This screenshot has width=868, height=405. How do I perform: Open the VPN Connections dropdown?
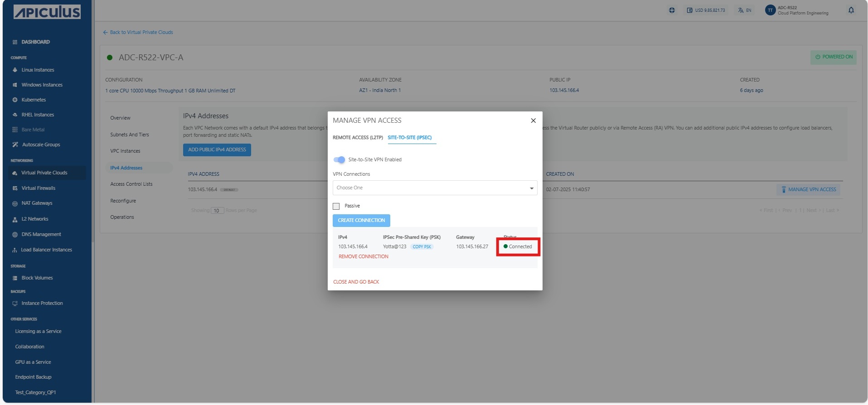tap(435, 188)
